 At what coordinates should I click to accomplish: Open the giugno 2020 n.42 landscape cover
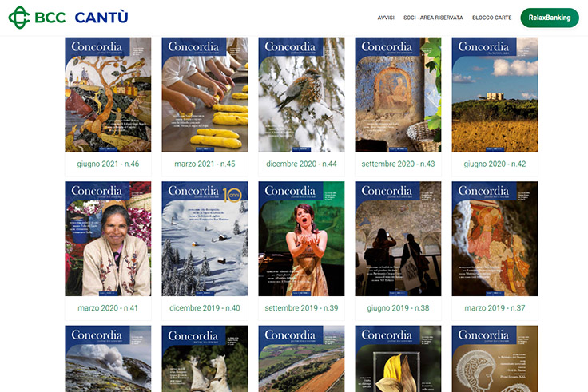pos(495,94)
